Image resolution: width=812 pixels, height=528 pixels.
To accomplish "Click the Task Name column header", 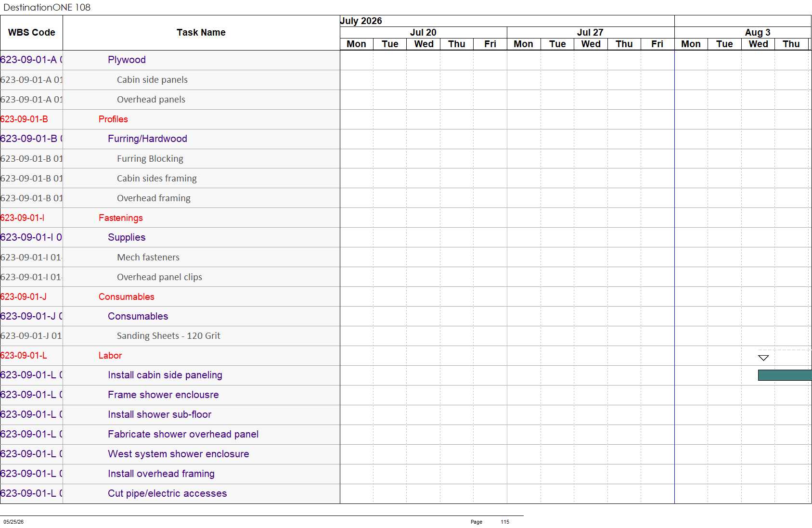I will pos(201,33).
